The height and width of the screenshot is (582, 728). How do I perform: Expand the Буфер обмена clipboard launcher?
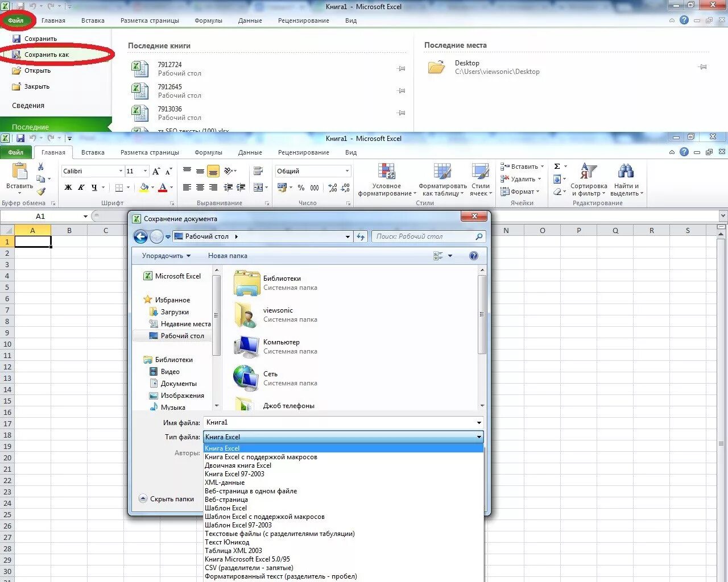coord(53,203)
